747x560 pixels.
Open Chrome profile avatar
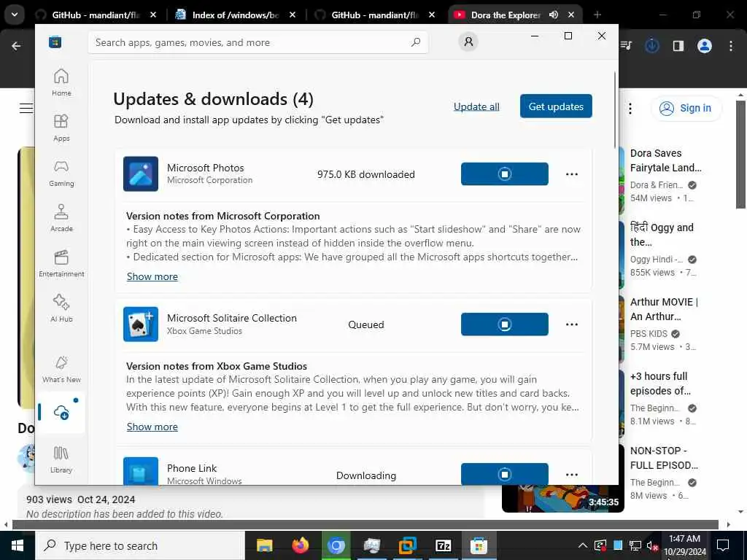click(x=705, y=46)
